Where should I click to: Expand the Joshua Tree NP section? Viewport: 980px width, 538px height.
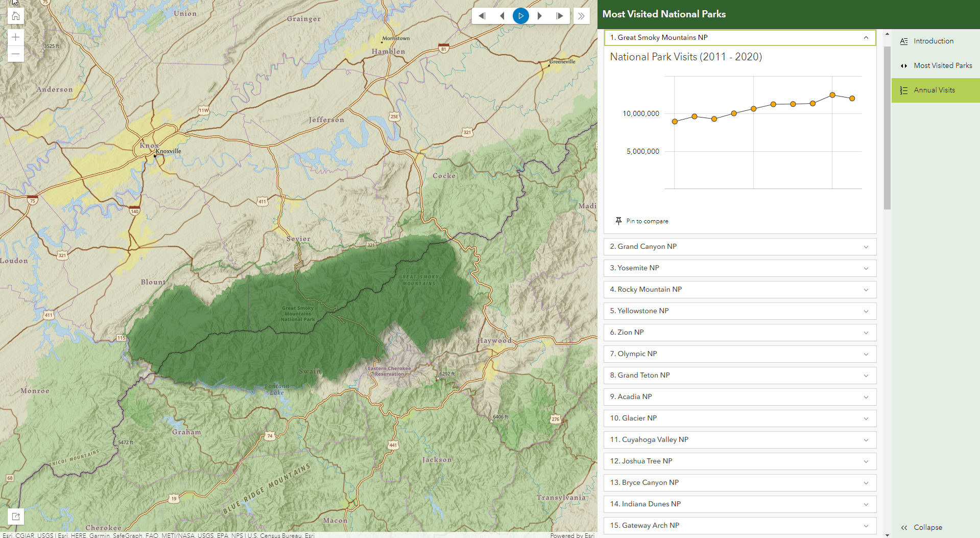[740, 461]
